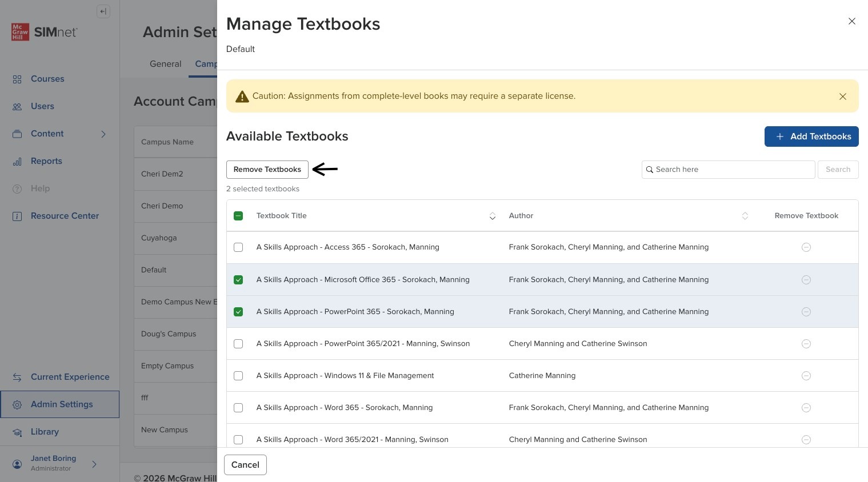Click the Admin Settings gear icon
The image size is (868, 482).
click(17, 405)
